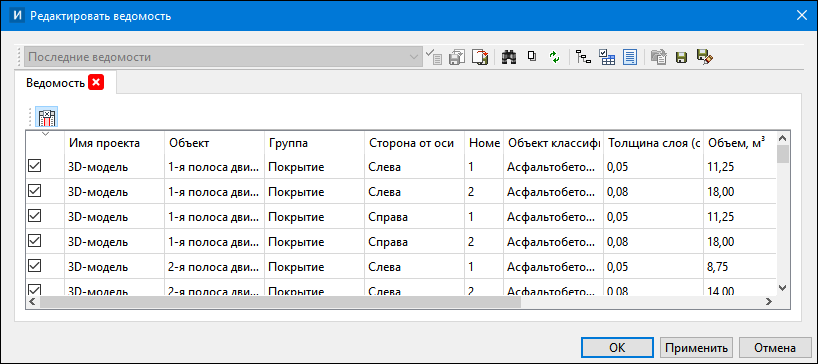The width and height of the screenshot is (818, 364).
Task: Sort by Имя проекта column header
Action: [114, 143]
